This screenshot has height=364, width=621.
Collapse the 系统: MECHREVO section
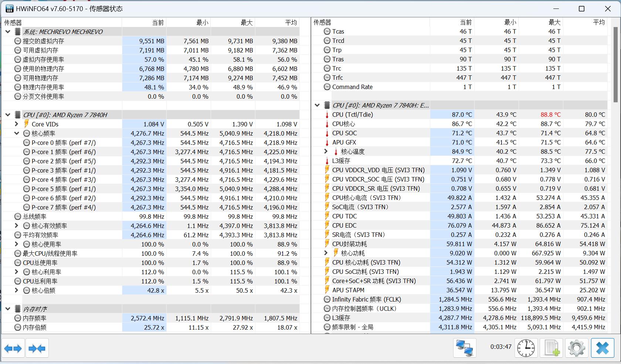pyautogui.click(x=8, y=32)
